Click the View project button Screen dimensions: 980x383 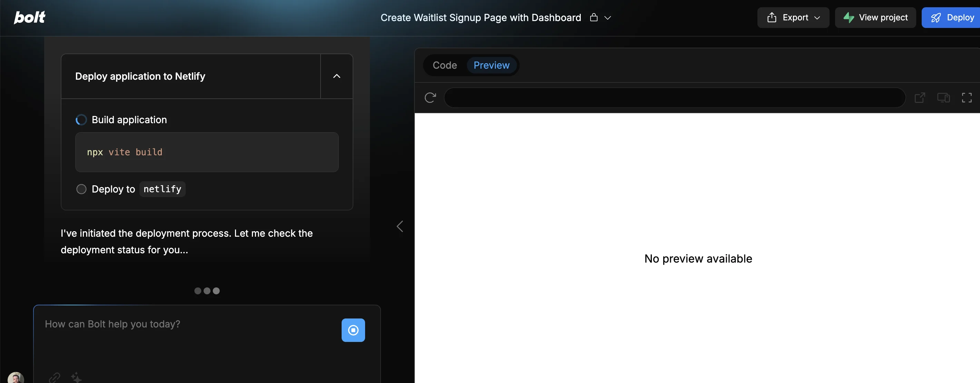click(x=875, y=18)
